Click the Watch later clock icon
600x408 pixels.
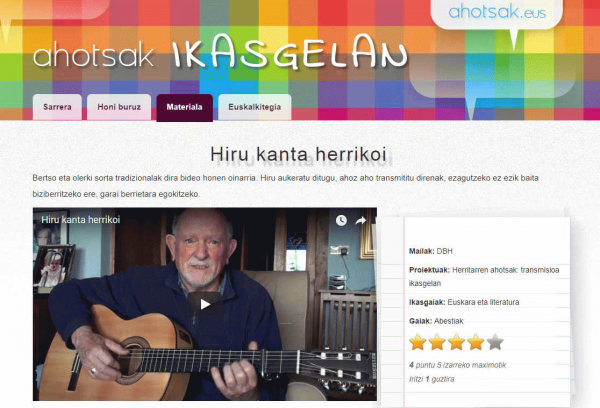coord(341,220)
